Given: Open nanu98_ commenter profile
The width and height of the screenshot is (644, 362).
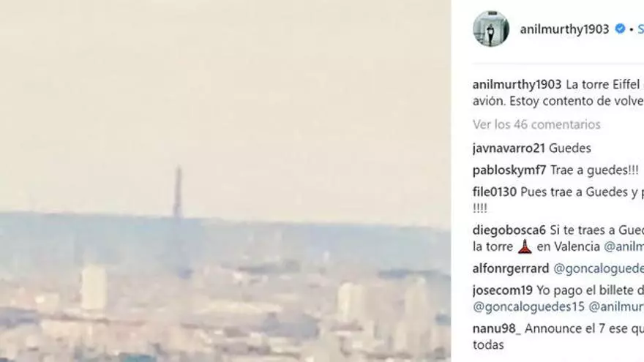Looking at the screenshot, I should (x=497, y=328).
